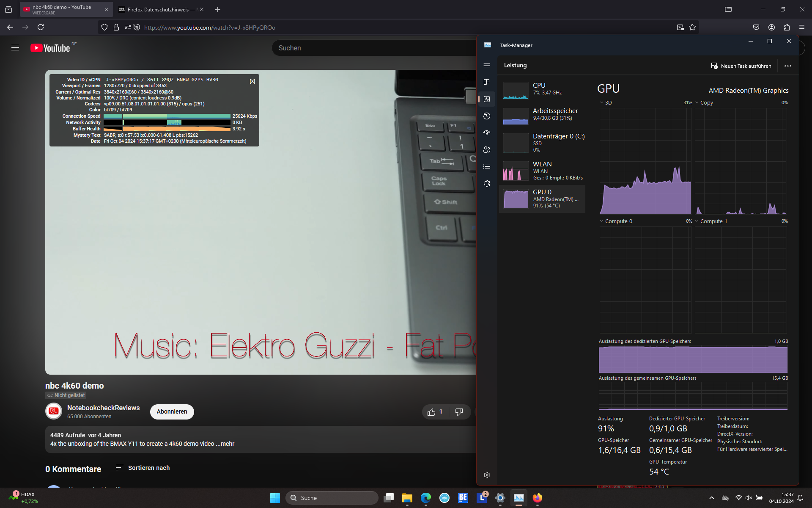812x508 pixels.
Task: Click Neuen Task ausführen button
Action: pyautogui.click(x=741, y=66)
